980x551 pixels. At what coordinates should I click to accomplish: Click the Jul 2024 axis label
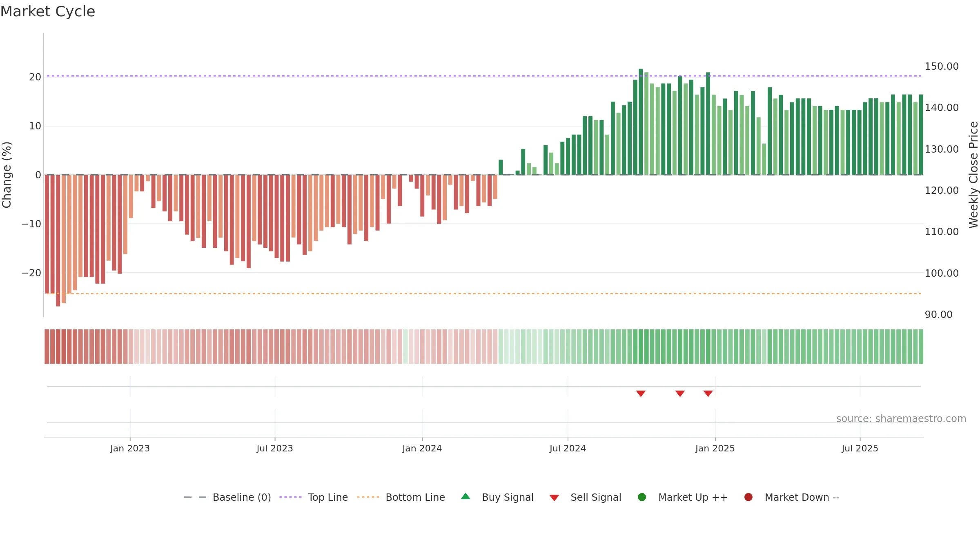(568, 448)
